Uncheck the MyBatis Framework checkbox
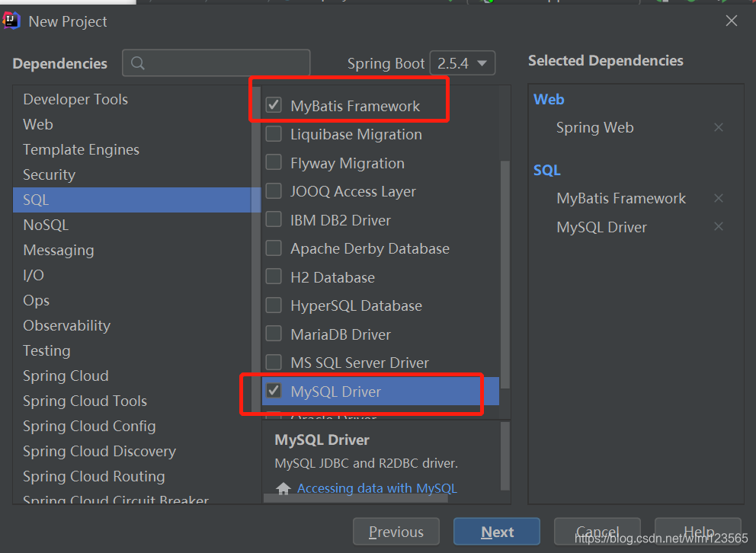Viewport: 756px width, 553px height. click(x=274, y=105)
